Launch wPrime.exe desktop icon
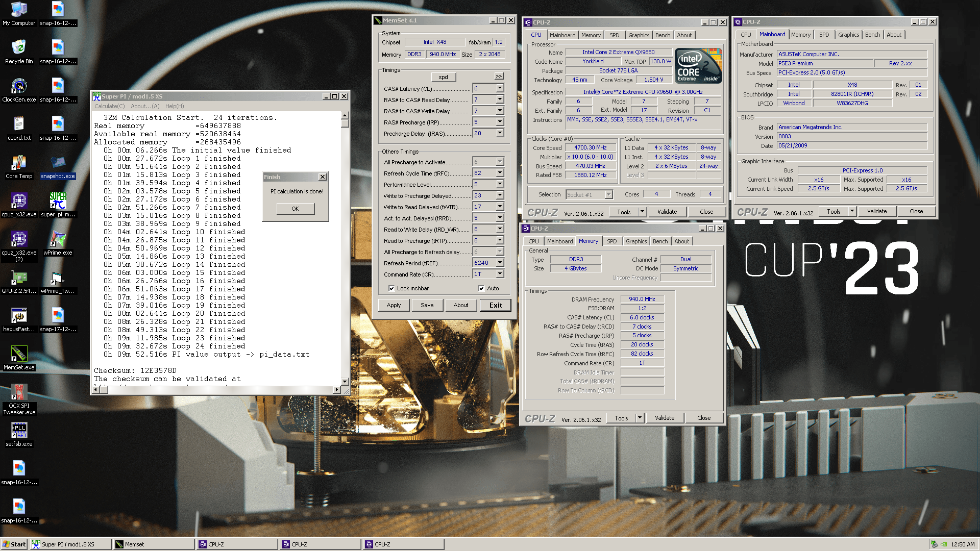The image size is (980, 551). point(58,243)
